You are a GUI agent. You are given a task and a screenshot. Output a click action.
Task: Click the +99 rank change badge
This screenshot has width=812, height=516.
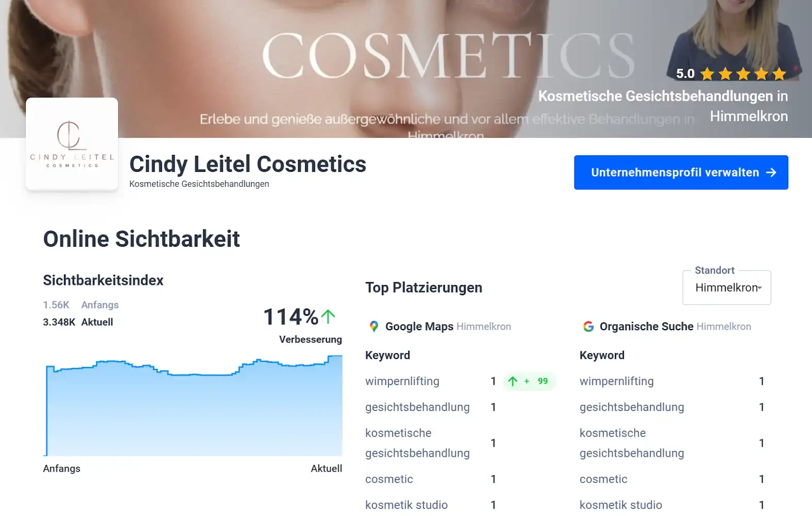pos(529,381)
